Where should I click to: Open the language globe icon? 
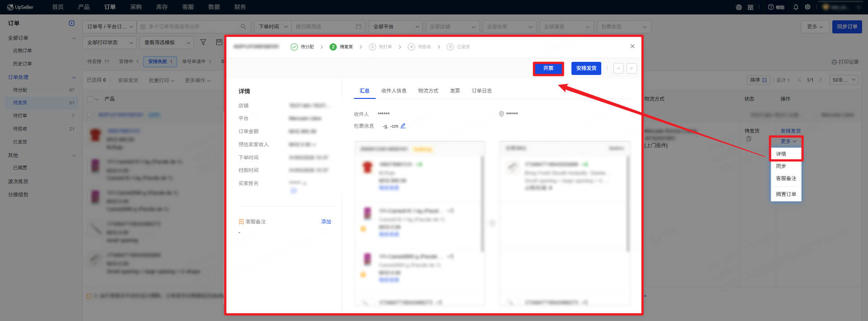click(x=739, y=7)
